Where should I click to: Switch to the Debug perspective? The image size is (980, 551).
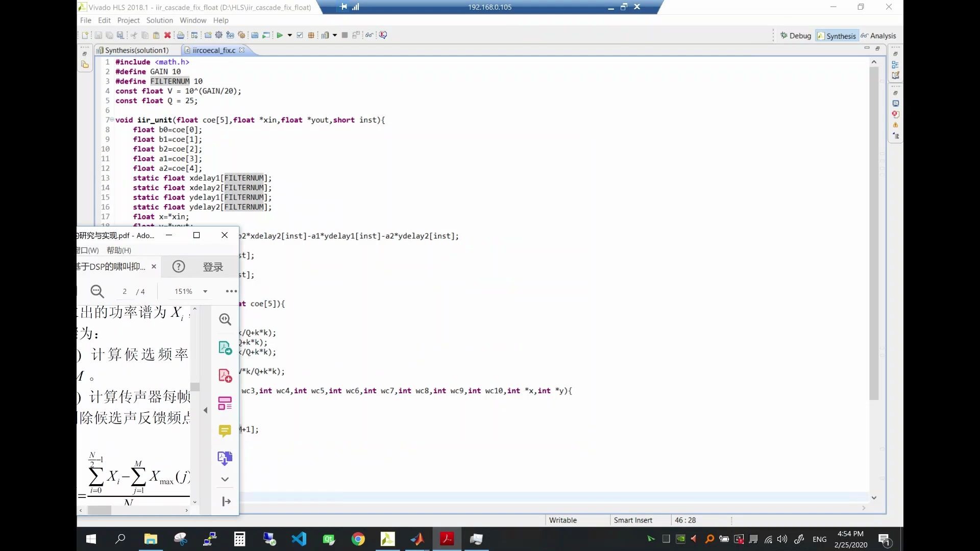tap(796, 36)
